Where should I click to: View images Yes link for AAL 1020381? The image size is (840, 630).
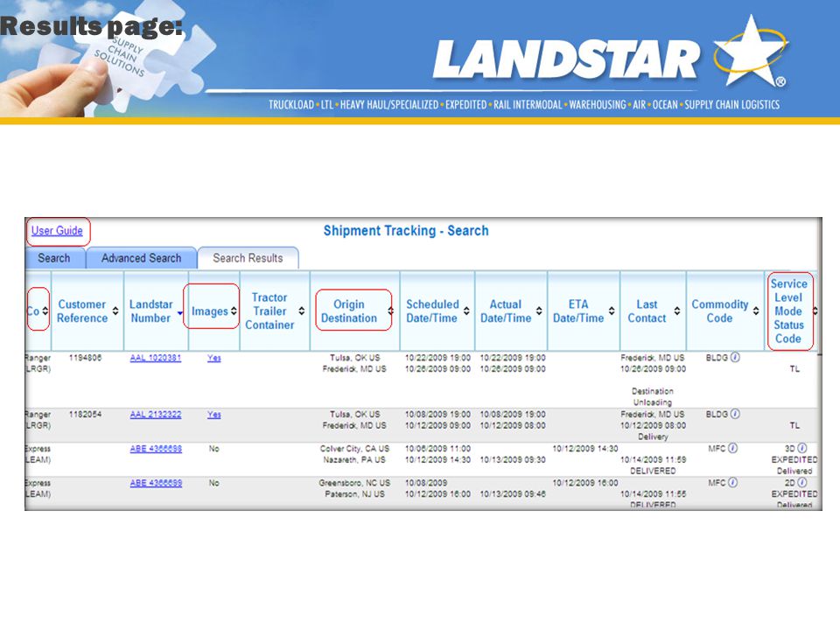(x=214, y=358)
